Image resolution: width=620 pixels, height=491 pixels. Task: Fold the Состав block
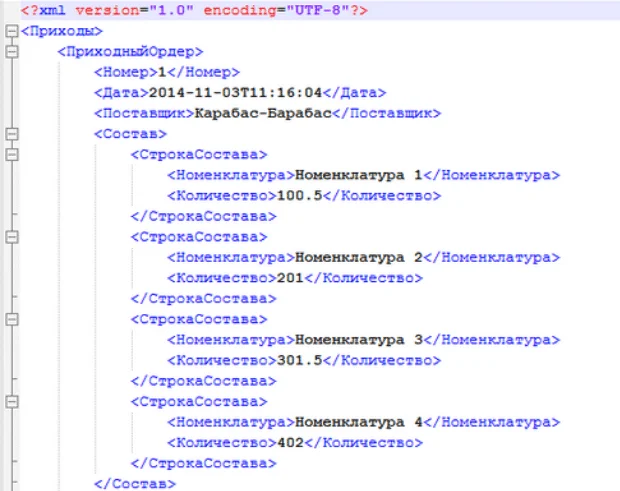pyautogui.click(x=11, y=133)
